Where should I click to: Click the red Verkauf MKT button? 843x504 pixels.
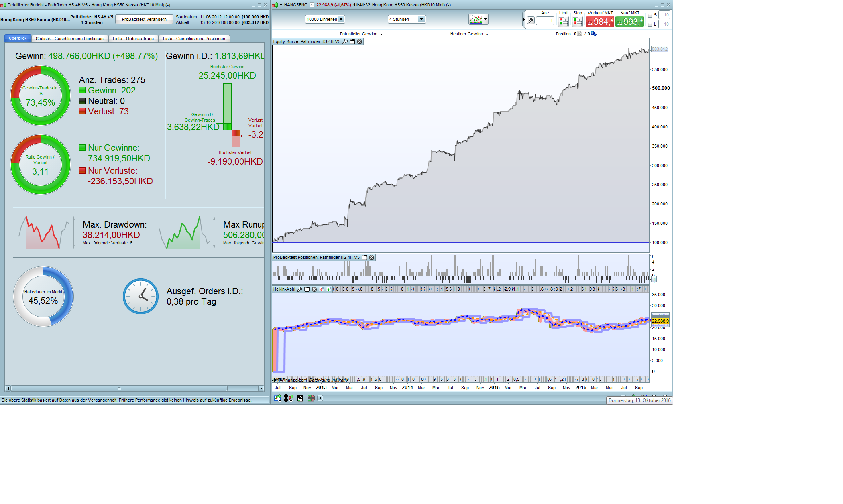600,22
